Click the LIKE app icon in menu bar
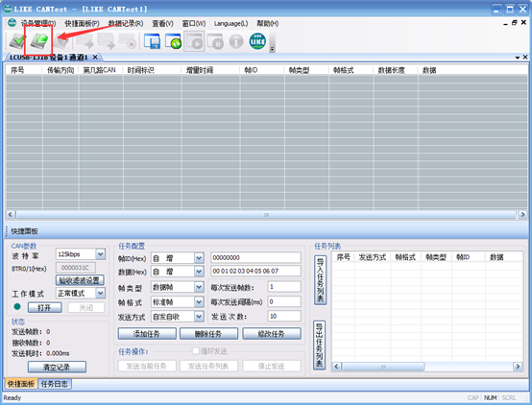 (x=12, y=23)
